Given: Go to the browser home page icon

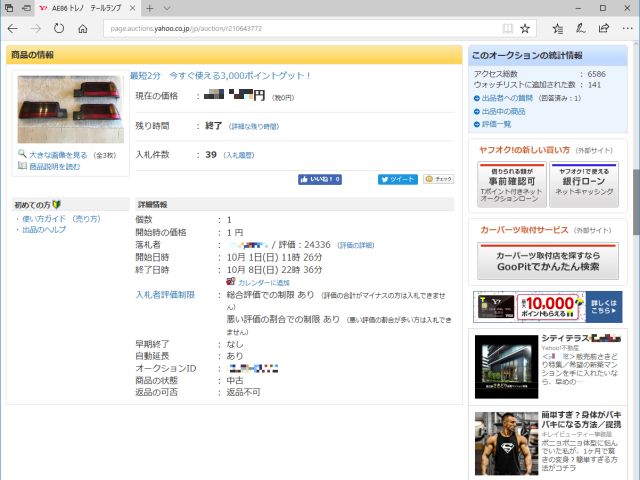Looking at the screenshot, I should click(x=83, y=28).
